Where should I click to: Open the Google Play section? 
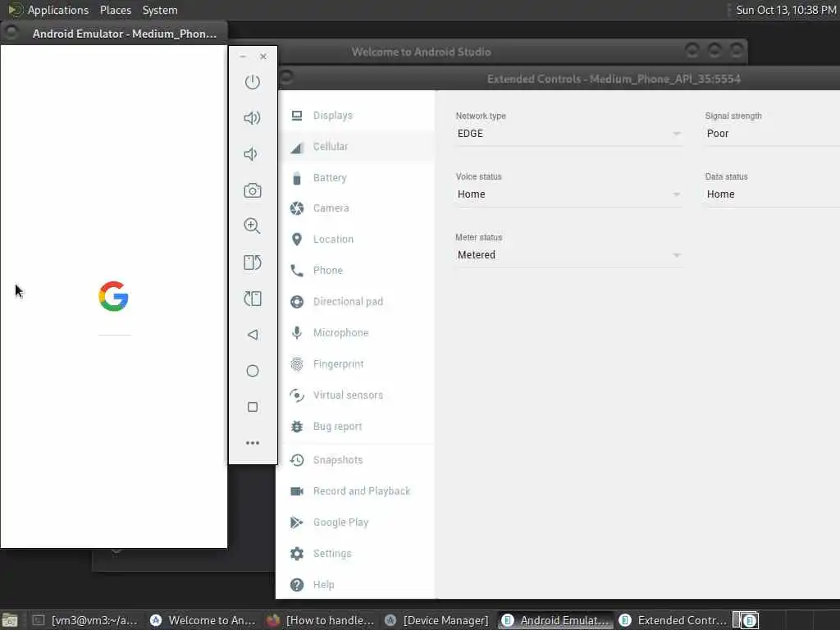pos(356,523)
